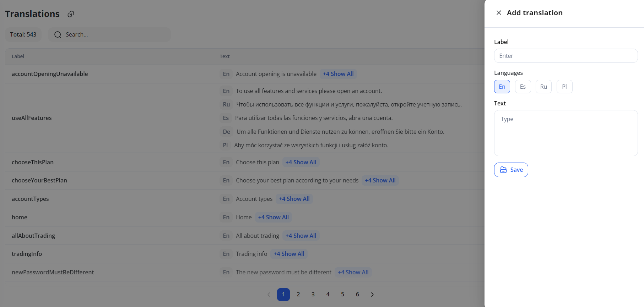The width and height of the screenshot is (644, 307).
Task: Focus the Text textarea
Action: 565,133
